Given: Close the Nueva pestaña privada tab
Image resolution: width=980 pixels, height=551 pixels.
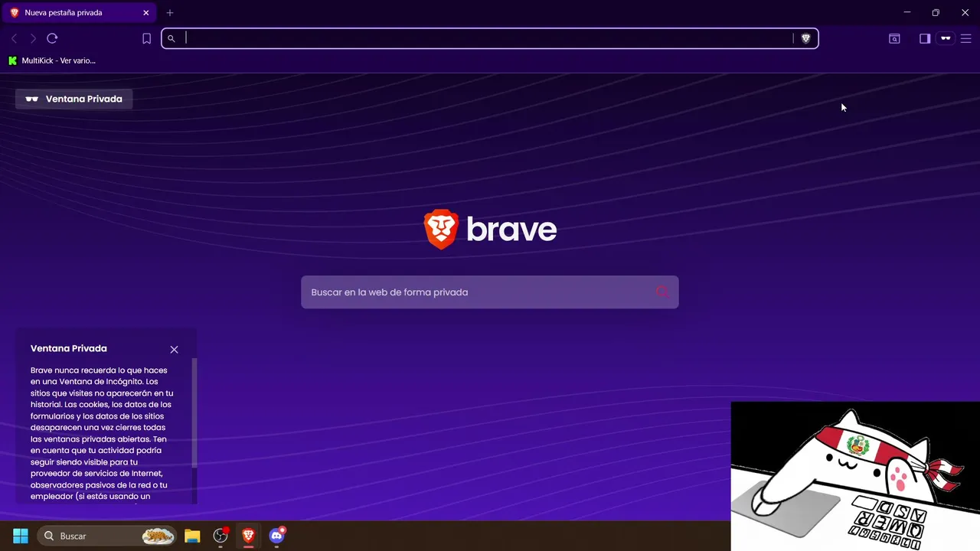Looking at the screenshot, I should click(x=146, y=13).
